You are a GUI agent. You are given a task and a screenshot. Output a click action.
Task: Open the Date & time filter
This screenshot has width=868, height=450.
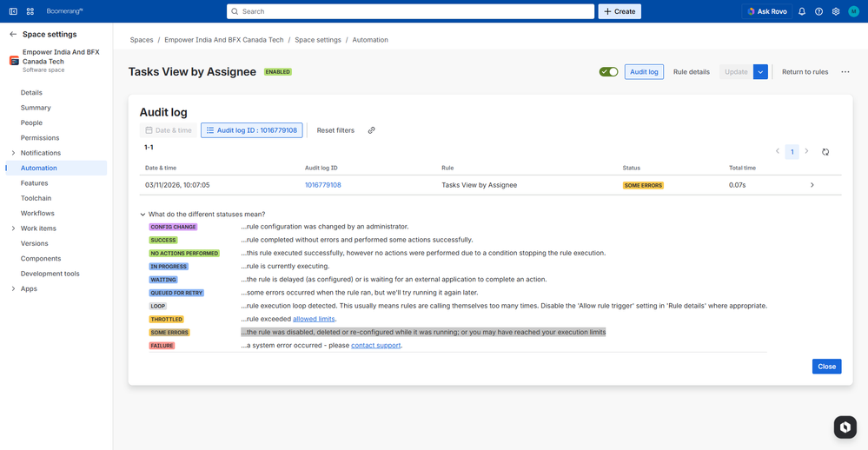169,130
